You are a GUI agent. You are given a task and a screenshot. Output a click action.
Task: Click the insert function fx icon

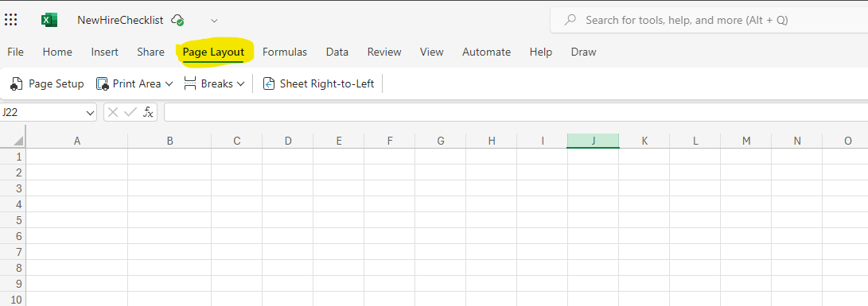pyautogui.click(x=148, y=112)
